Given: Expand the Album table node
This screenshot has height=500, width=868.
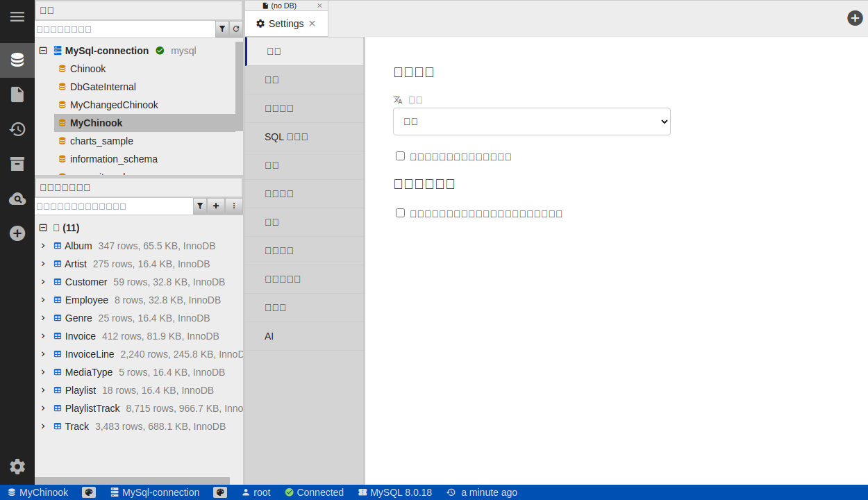Looking at the screenshot, I should (43, 246).
